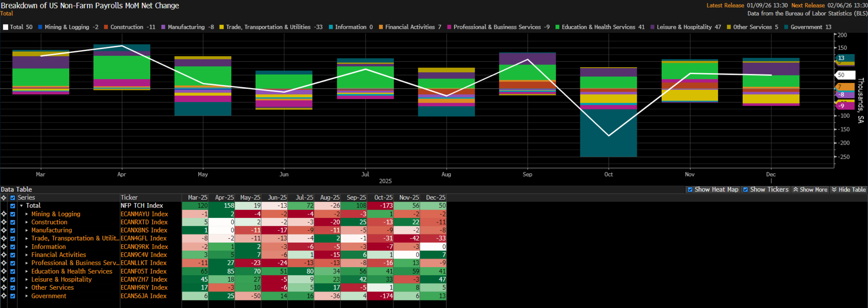Click the Show More button
This screenshot has width=868, height=308.
tap(810, 189)
